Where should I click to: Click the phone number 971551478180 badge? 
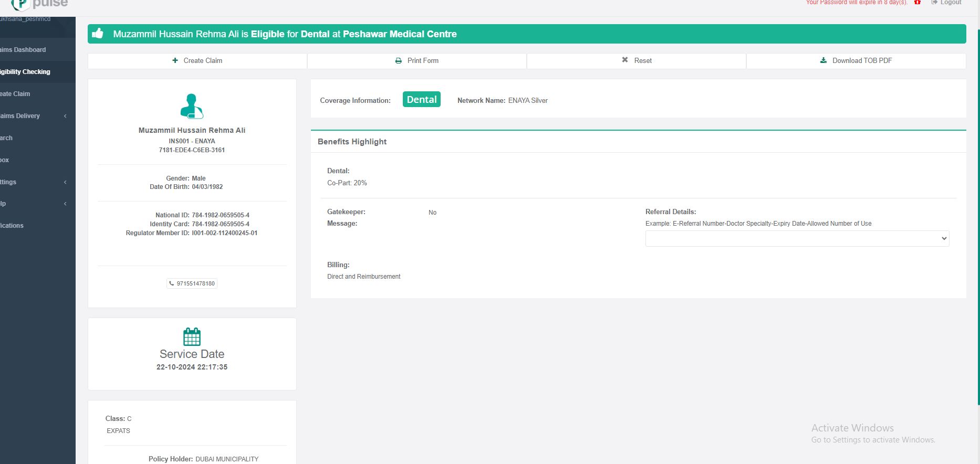[192, 283]
